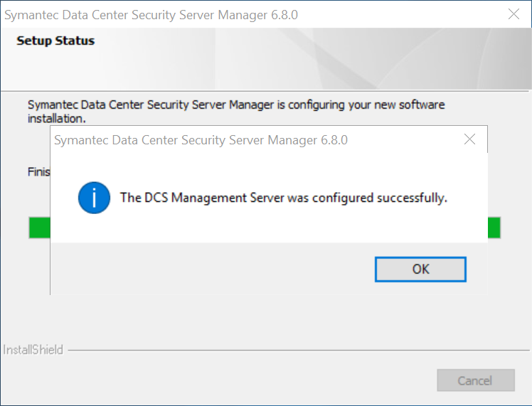
Task: Click the outer window's title bar text
Action: 151,14
